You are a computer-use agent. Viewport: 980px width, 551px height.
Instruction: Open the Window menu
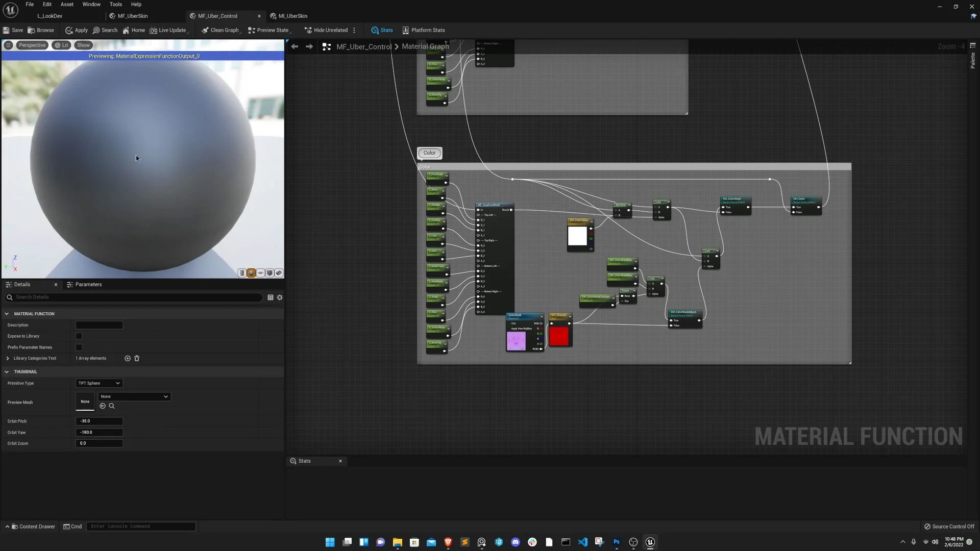(91, 4)
